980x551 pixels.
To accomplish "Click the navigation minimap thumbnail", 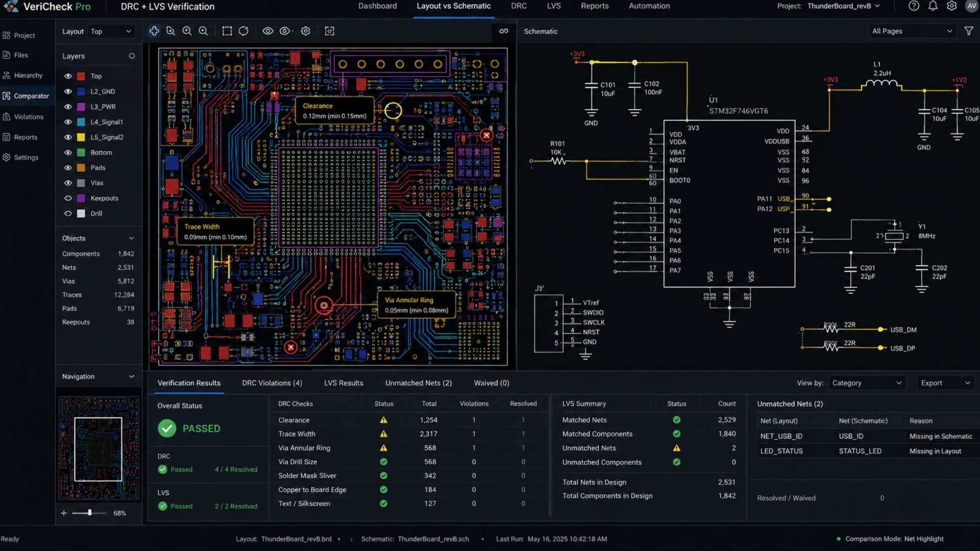I will [x=99, y=449].
